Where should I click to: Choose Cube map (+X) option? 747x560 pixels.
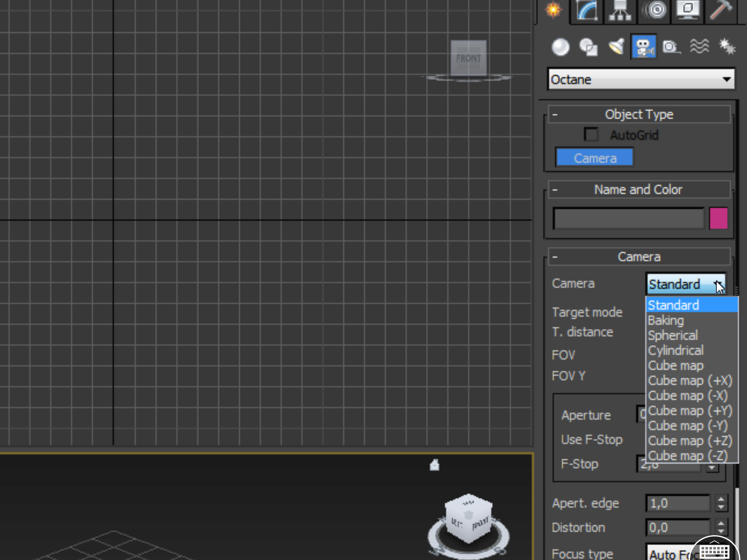690,381
